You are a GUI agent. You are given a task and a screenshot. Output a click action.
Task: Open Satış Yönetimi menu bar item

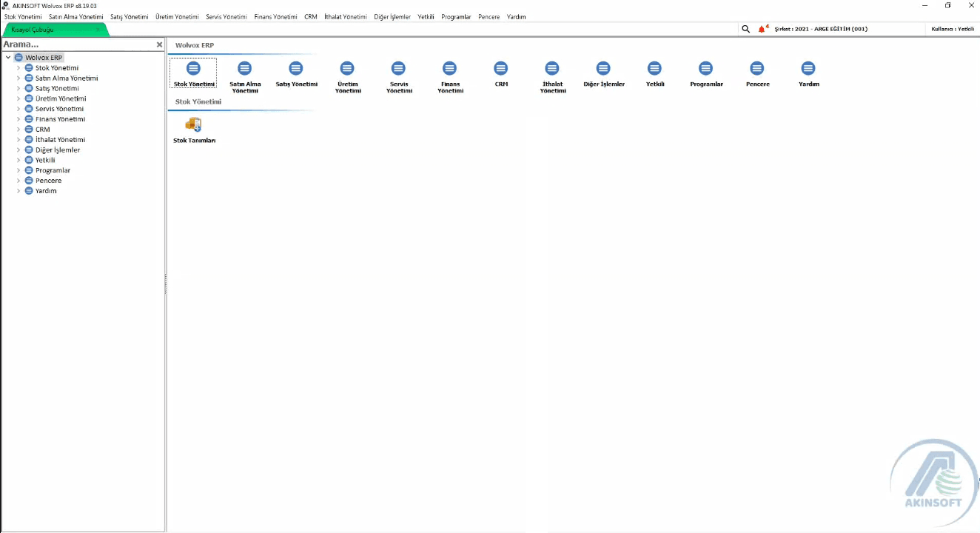tap(130, 16)
